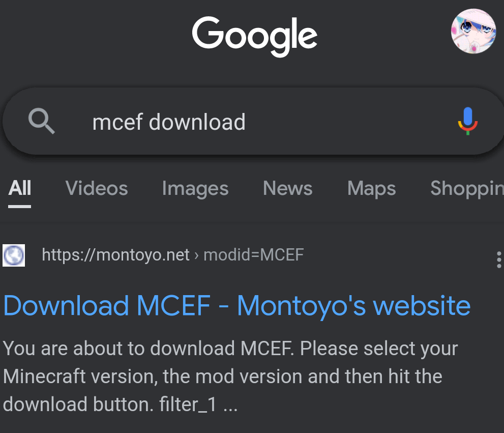
Task: Visit the montoyo.net breadcrumb URL
Action: 115,255
